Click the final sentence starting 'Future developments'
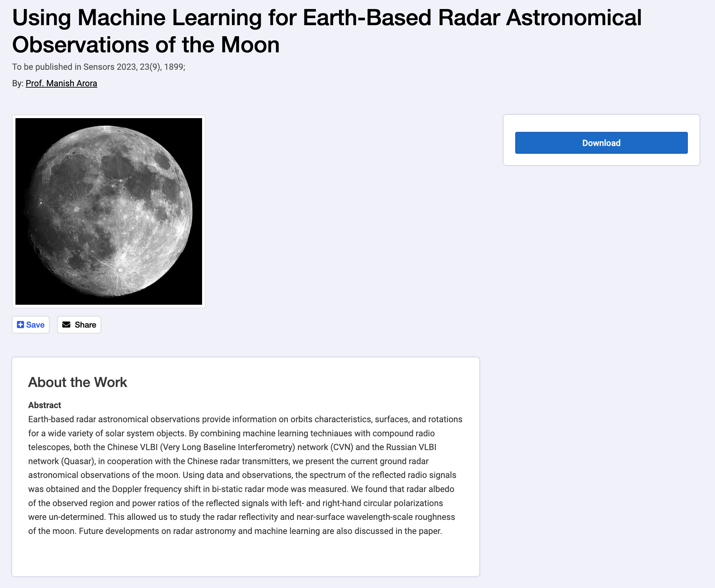The height and width of the screenshot is (588, 715). point(260,531)
